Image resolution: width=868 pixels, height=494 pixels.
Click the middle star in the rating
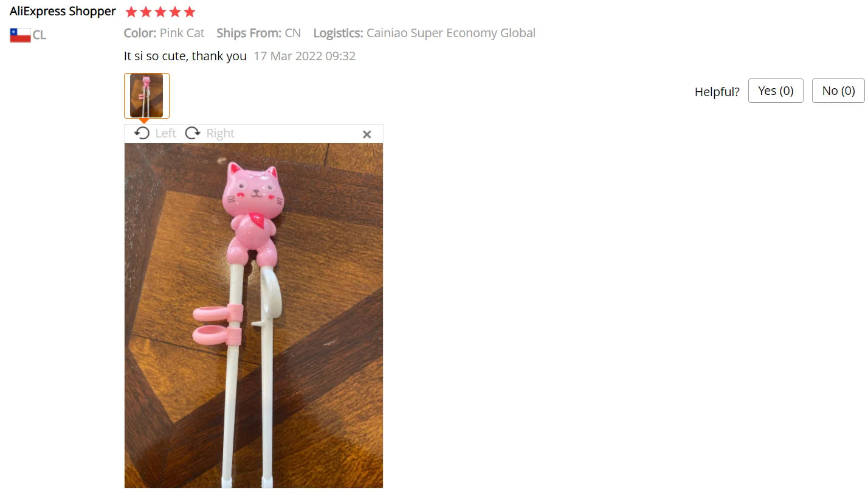pos(160,12)
